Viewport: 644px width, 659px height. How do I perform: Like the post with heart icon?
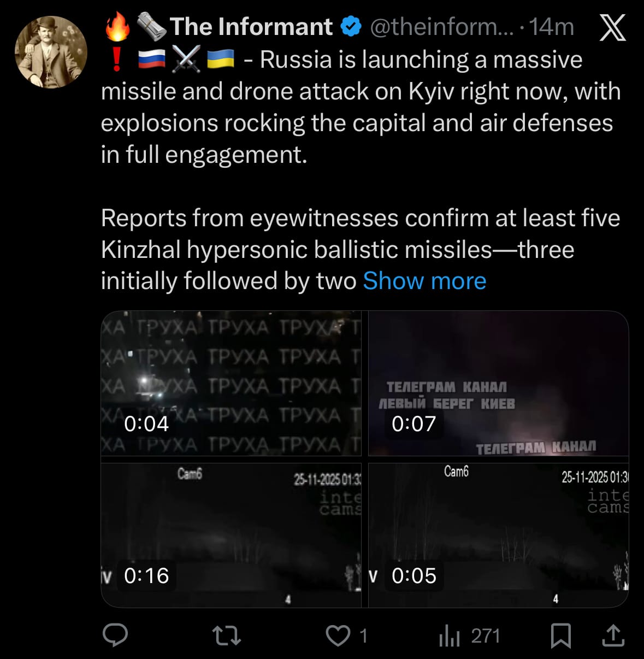338,636
